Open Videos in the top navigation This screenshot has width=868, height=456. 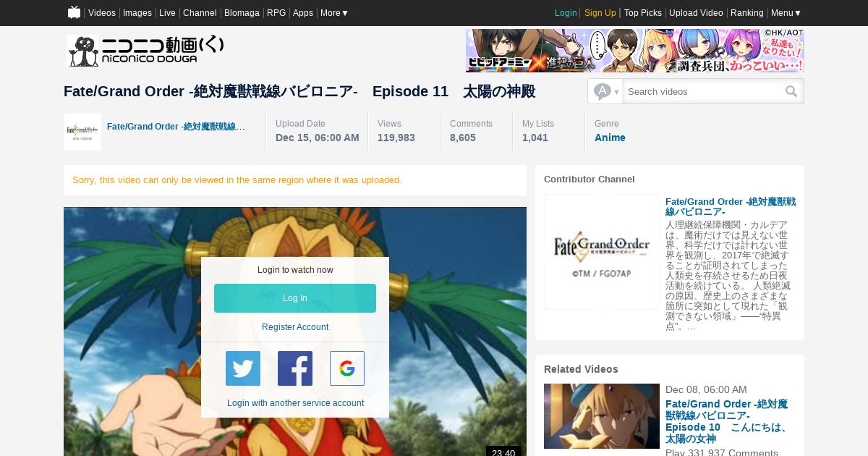[x=102, y=13]
